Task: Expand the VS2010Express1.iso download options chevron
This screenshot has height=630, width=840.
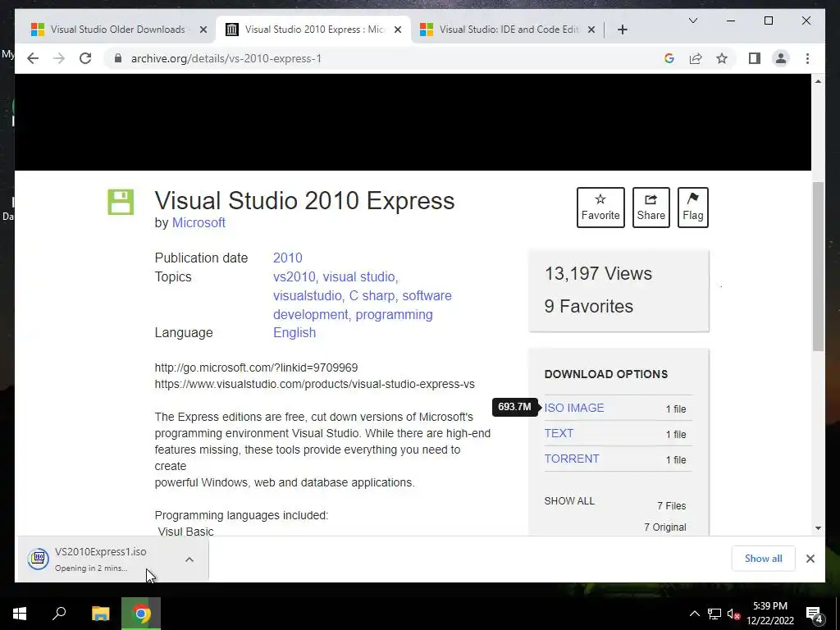Action: pos(189,559)
